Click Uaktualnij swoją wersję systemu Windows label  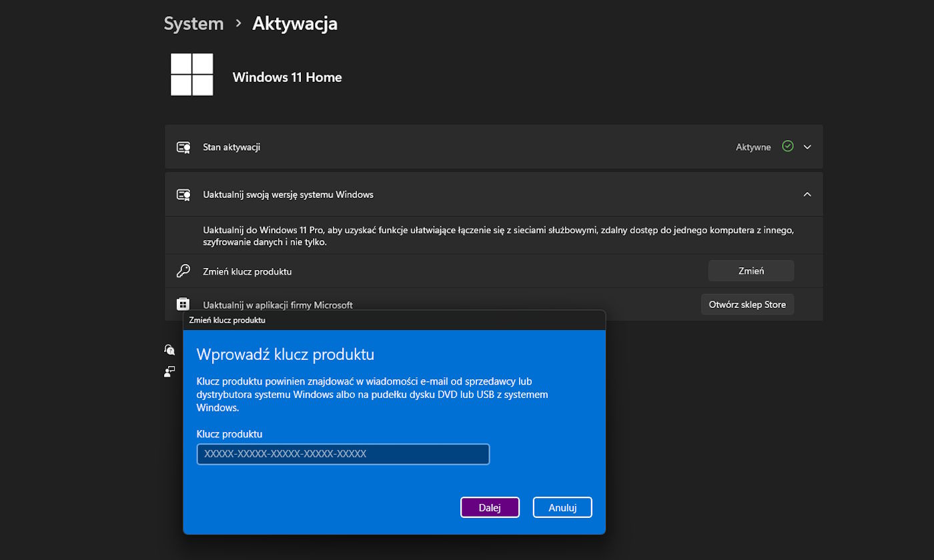tap(288, 195)
